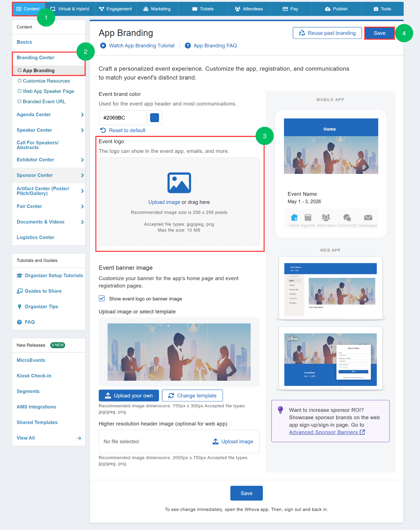Click the mobile preview Home icon
The image size is (420, 530).
click(294, 217)
